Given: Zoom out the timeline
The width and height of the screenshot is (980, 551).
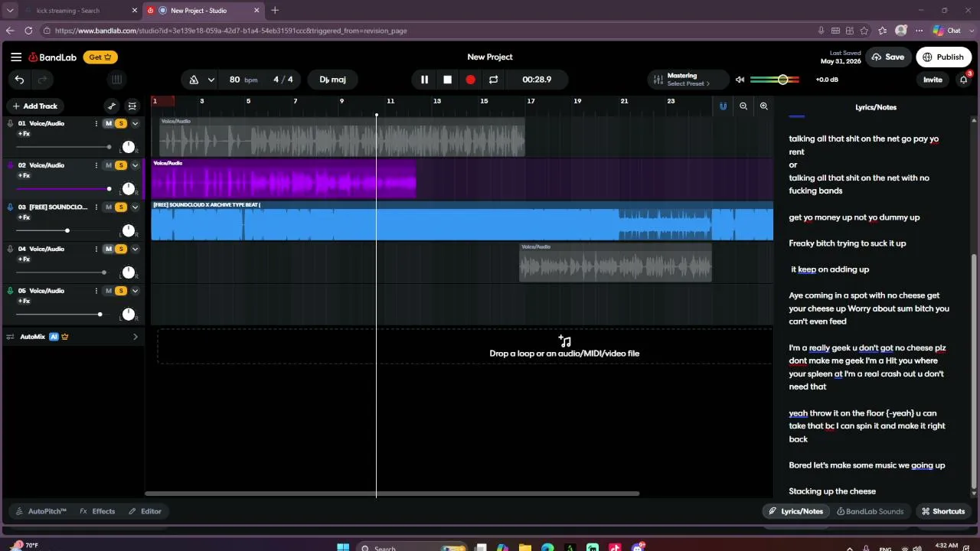Looking at the screenshot, I should (743, 106).
